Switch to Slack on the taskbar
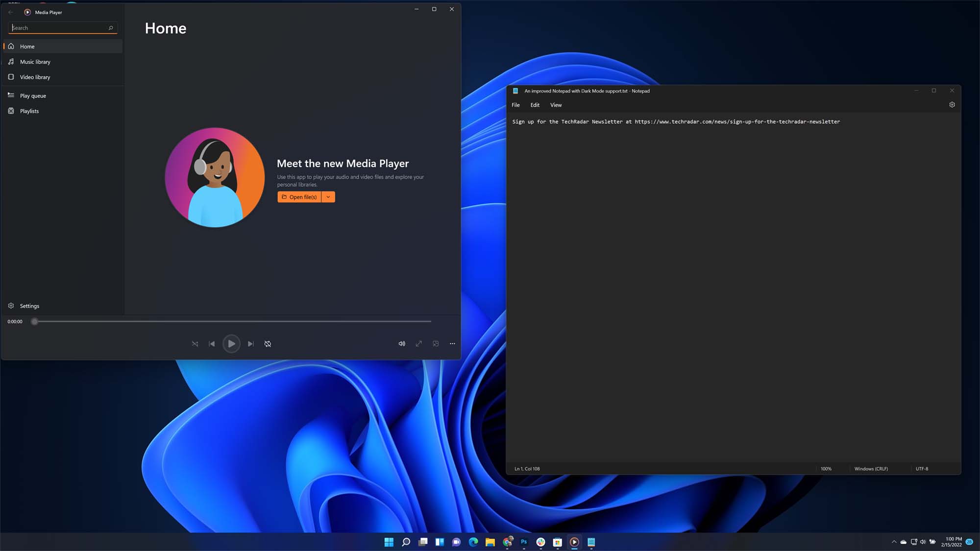The height and width of the screenshot is (551, 980). (541, 542)
